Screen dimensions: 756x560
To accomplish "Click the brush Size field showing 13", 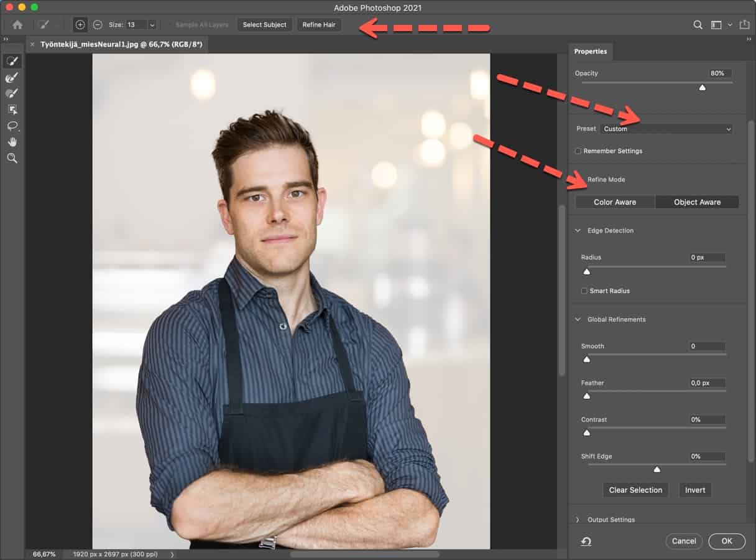I will (x=136, y=25).
